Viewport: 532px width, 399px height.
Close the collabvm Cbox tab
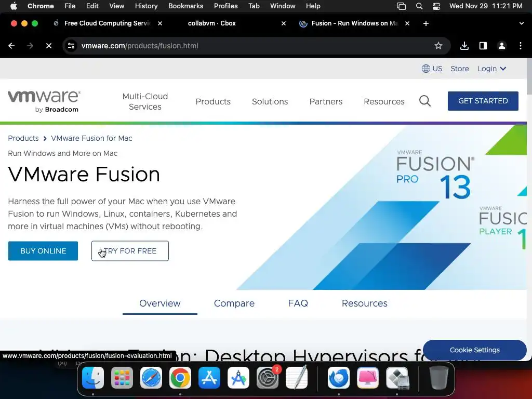[x=284, y=23]
